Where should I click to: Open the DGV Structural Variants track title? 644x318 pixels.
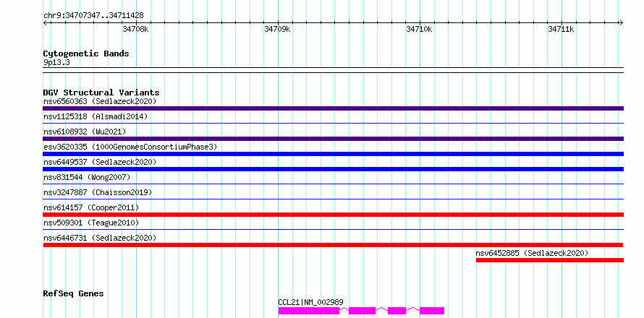click(101, 93)
